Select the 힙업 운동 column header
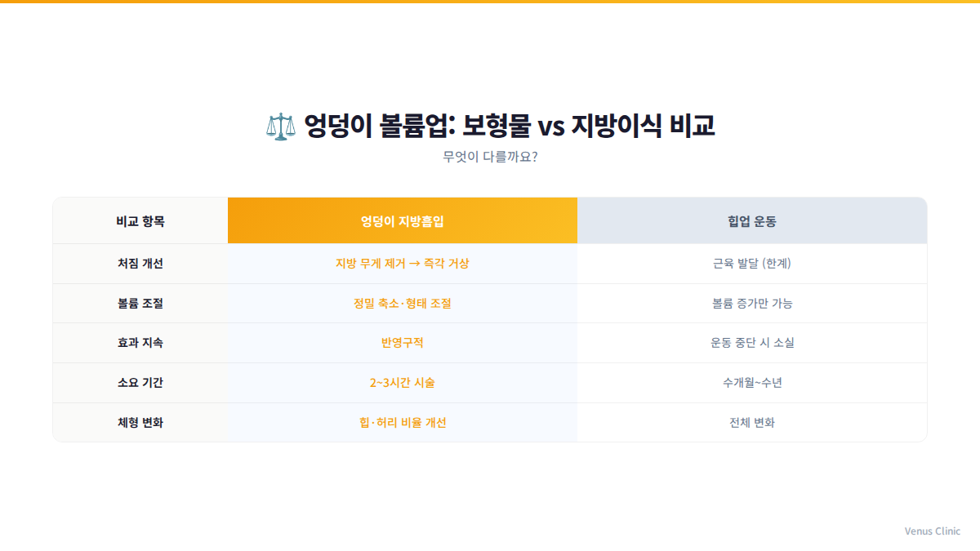The width and height of the screenshot is (980, 551). pyautogui.click(x=752, y=220)
